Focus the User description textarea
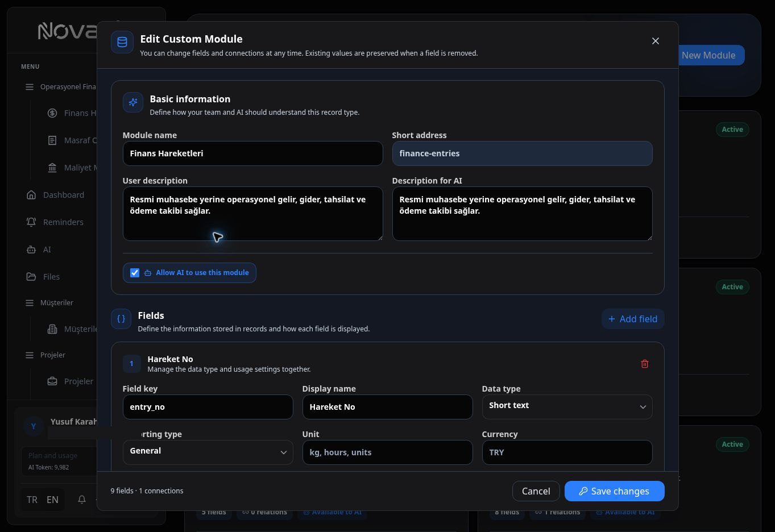The height and width of the screenshot is (532, 775). pos(252,214)
